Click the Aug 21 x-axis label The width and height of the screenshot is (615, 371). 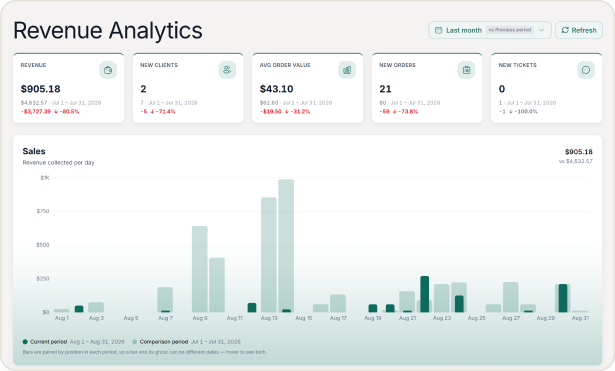[x=407, y=318]
